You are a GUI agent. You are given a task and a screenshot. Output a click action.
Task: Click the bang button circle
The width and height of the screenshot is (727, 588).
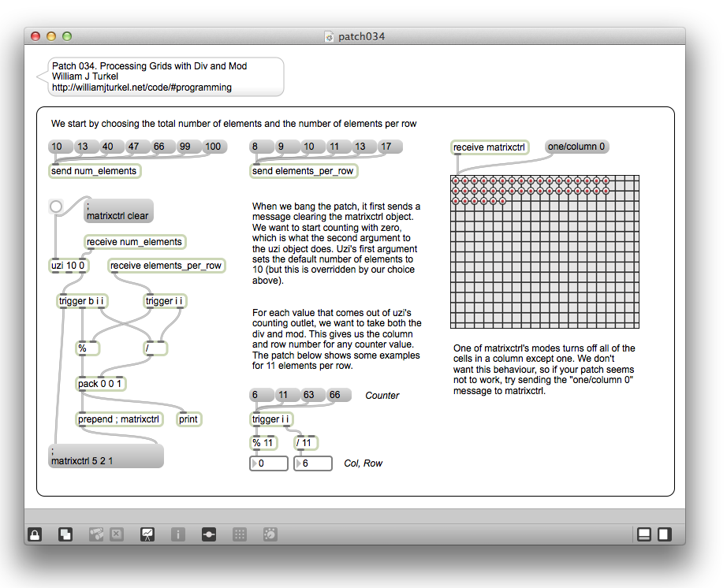(x=56, y=207)
